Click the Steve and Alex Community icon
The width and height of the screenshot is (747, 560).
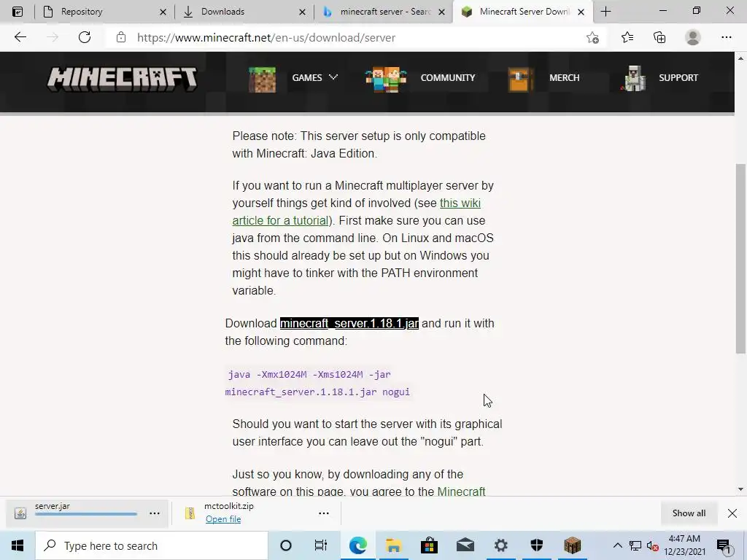(385, 79)
